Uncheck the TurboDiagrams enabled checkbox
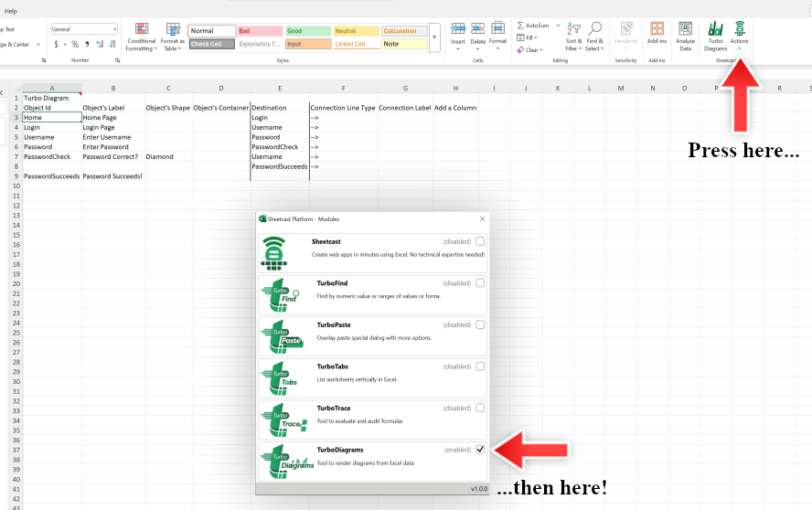Image resolution: width=812 pixels, height=510 pixels. click(x=480, y=450)
